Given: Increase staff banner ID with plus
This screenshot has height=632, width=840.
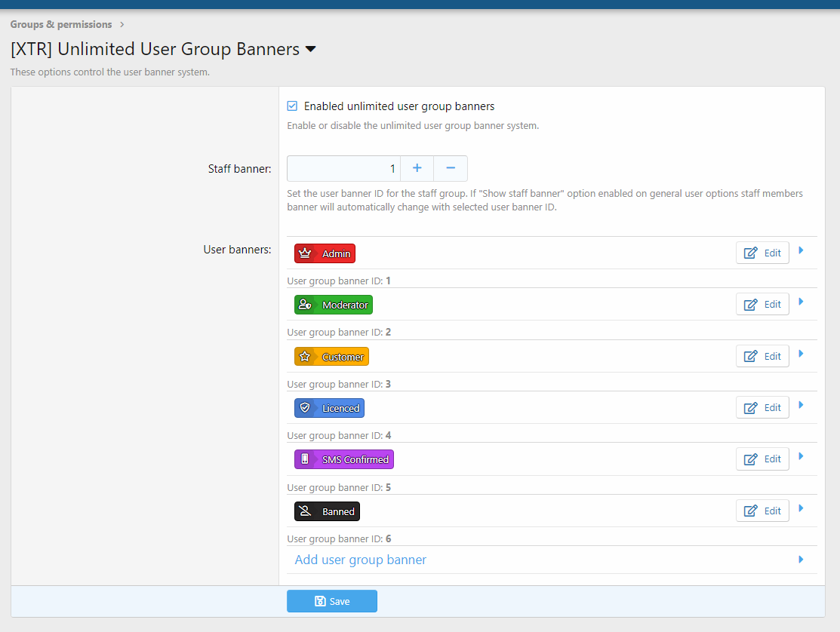Looking at the screenshot, I should 417,168.
